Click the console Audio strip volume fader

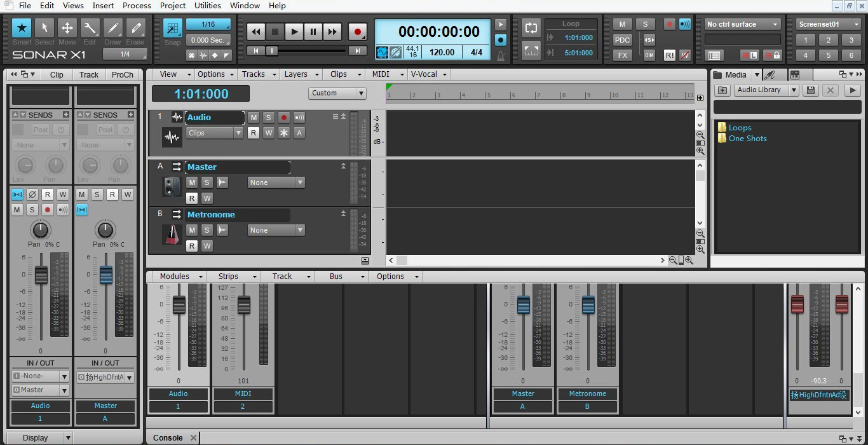coord(179,305)
